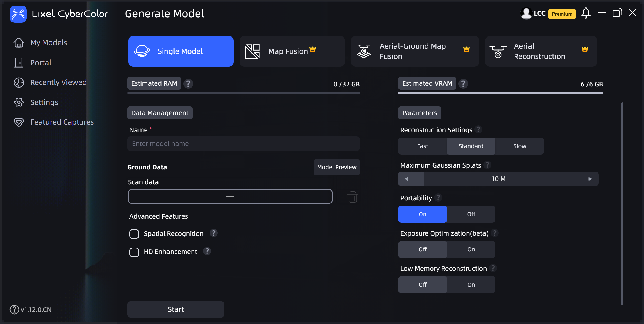Click the v1.12.0.CN version text
This screenshot has height=324, width=644.
36,310
